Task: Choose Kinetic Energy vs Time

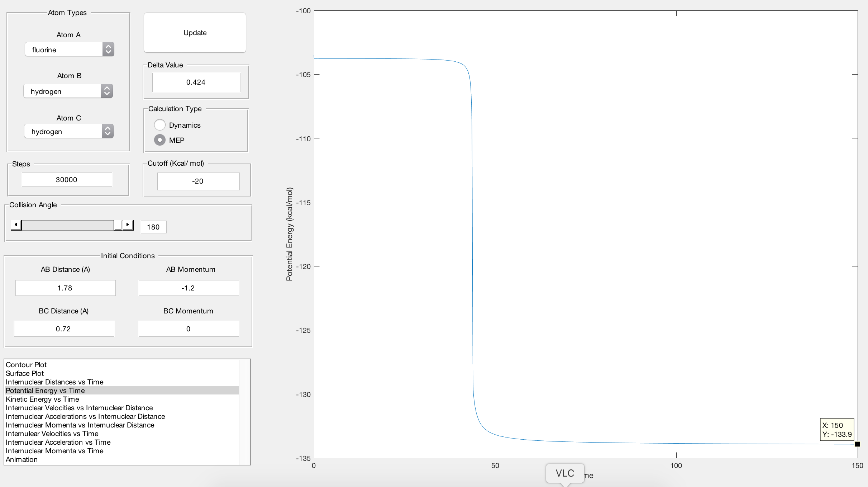Action: click(42, 399)
